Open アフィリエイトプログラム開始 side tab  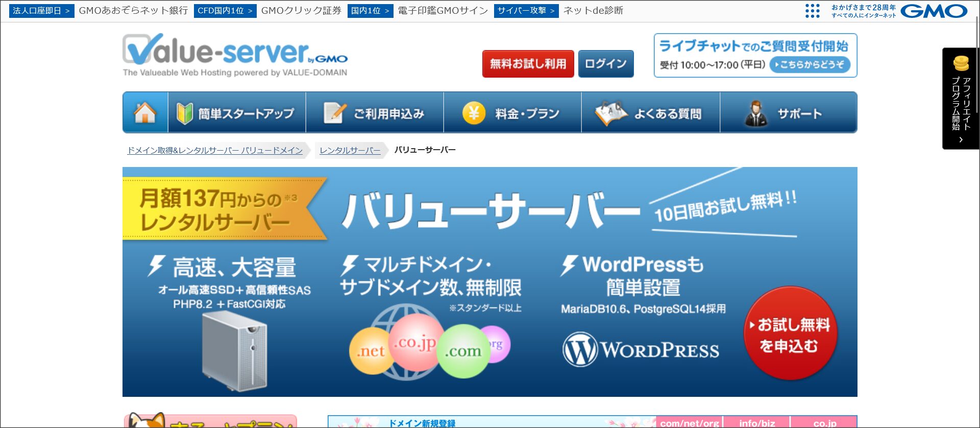coord(961,99)
